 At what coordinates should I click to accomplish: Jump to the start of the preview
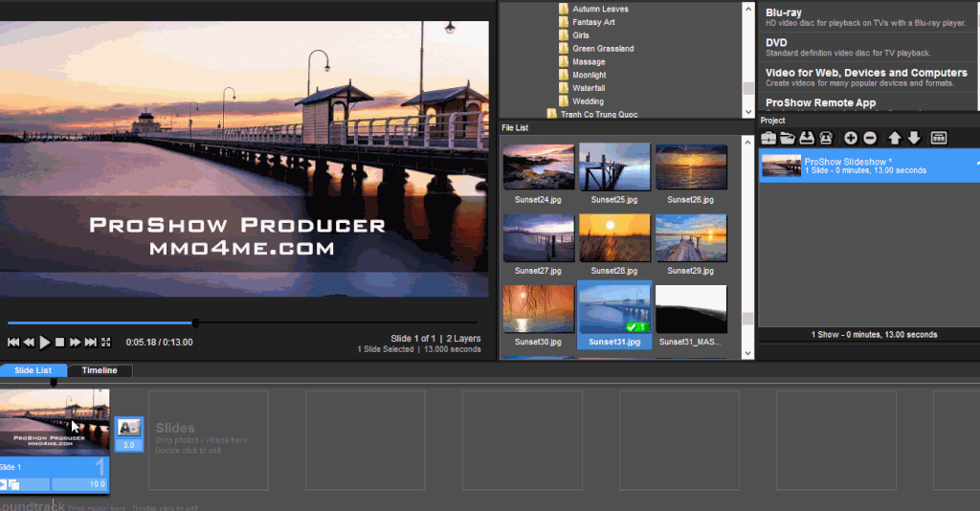tap(13, 343)
